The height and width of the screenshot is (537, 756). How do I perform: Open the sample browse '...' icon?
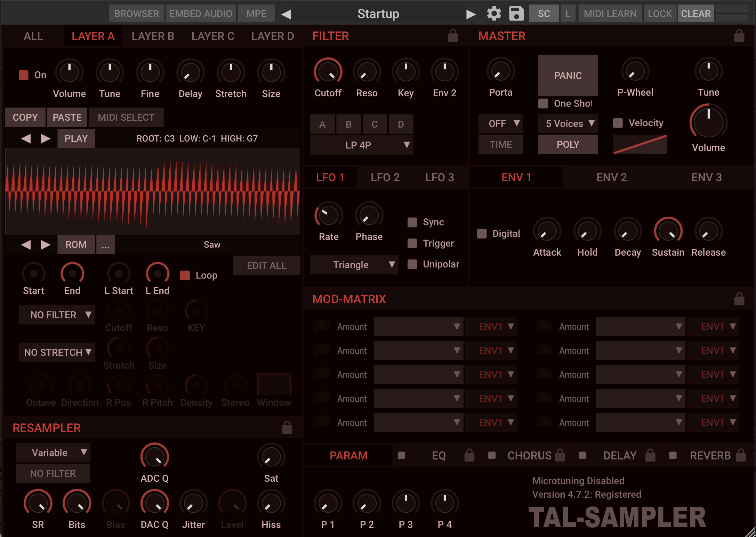pyautogui.click(x=105, y=245)
